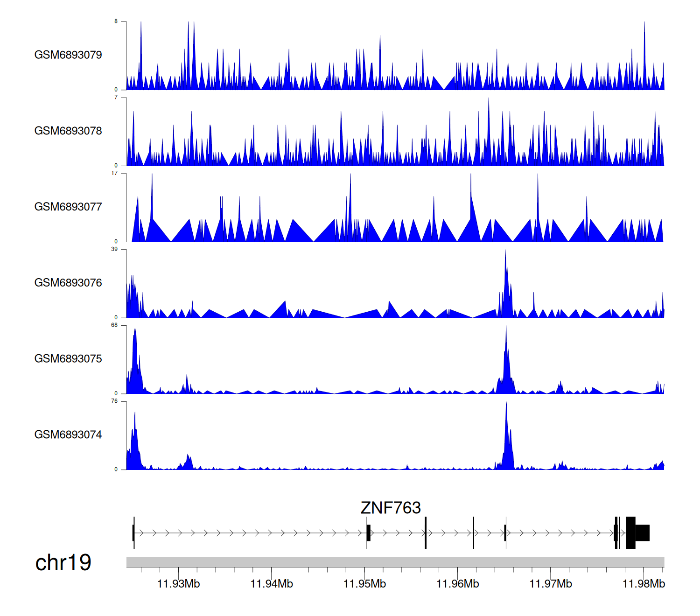The height and width of the screenshot is (616, 700).
Task: Click the 11.97Mb coordinate label
Action: [x=551, y=584]
